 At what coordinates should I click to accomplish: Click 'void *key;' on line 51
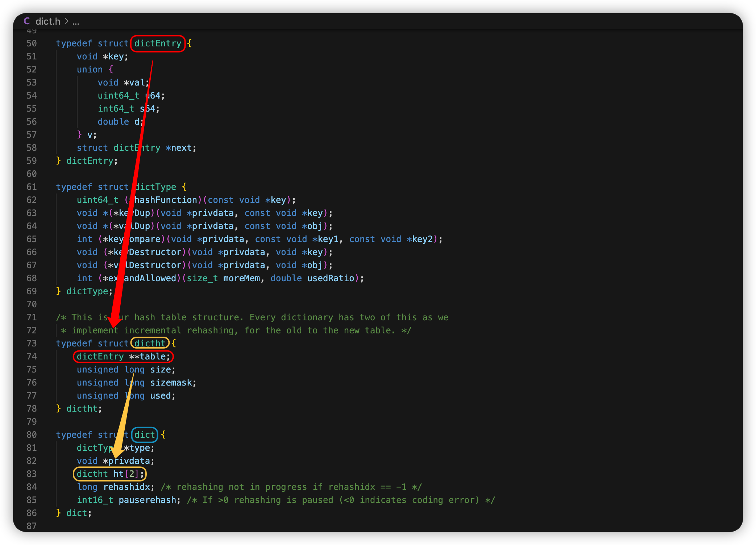[x=103, y=57]
